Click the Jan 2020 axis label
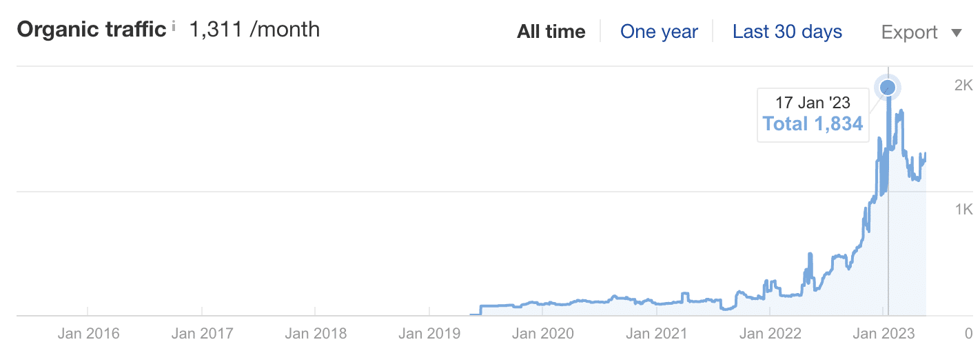The image size is (980, 342). click(x=542, y=333)
